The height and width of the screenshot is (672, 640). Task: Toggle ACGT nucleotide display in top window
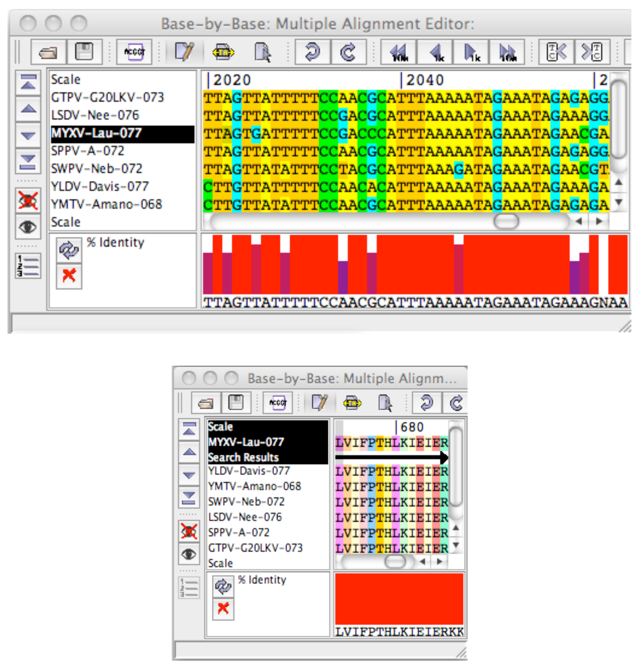(134, 52)
